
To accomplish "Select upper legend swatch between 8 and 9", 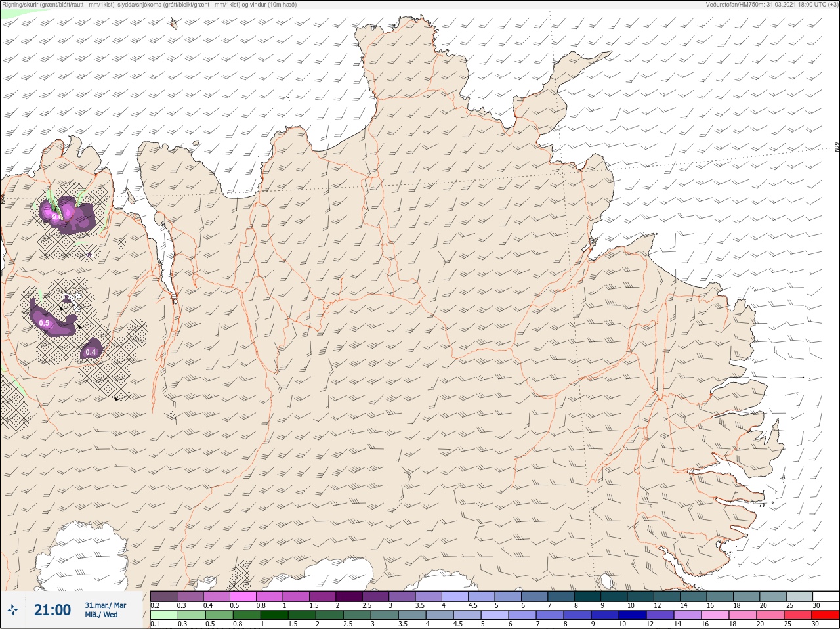I will point(587,596).
